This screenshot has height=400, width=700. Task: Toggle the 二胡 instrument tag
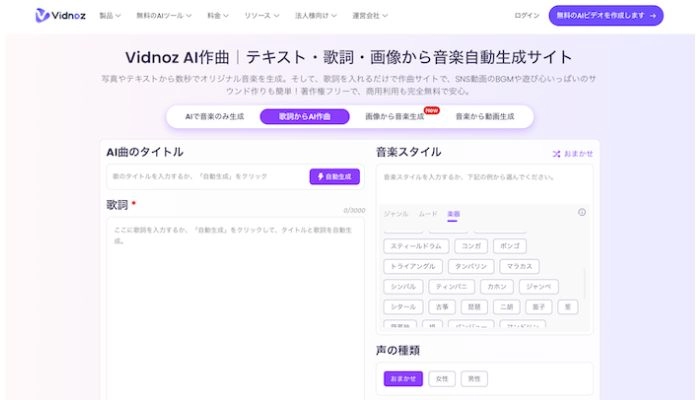pyautogui.click(x=506, y=307)
